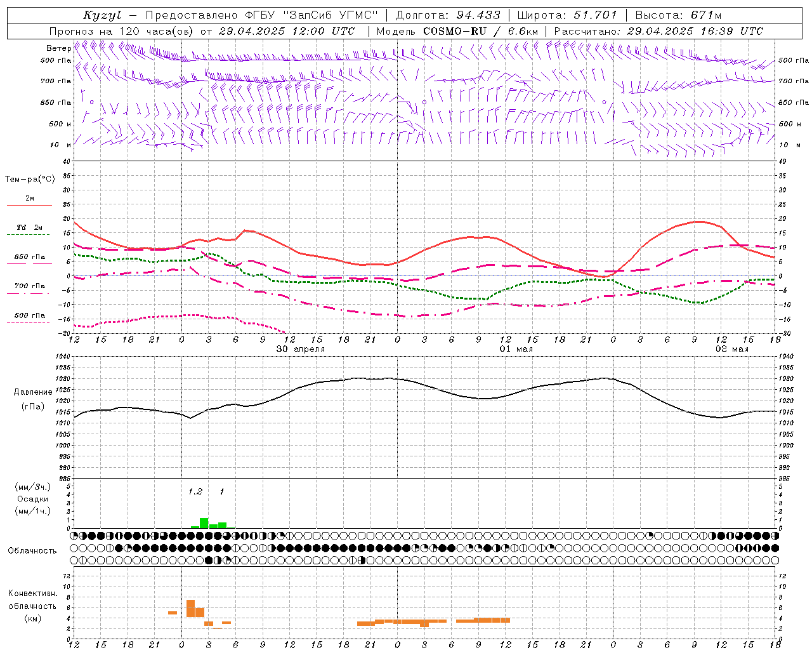This screenshot has width=812, height=650.
Task: Click the 500 гПа temperature legend entry
Action: 30,315
